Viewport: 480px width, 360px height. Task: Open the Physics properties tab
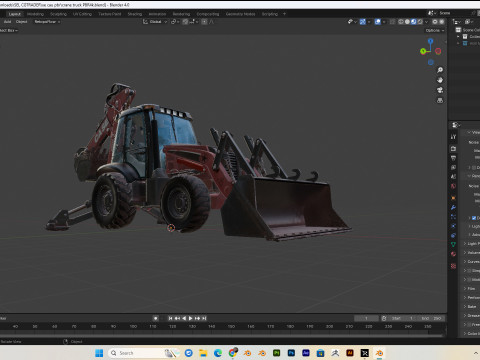pos(453,226)
